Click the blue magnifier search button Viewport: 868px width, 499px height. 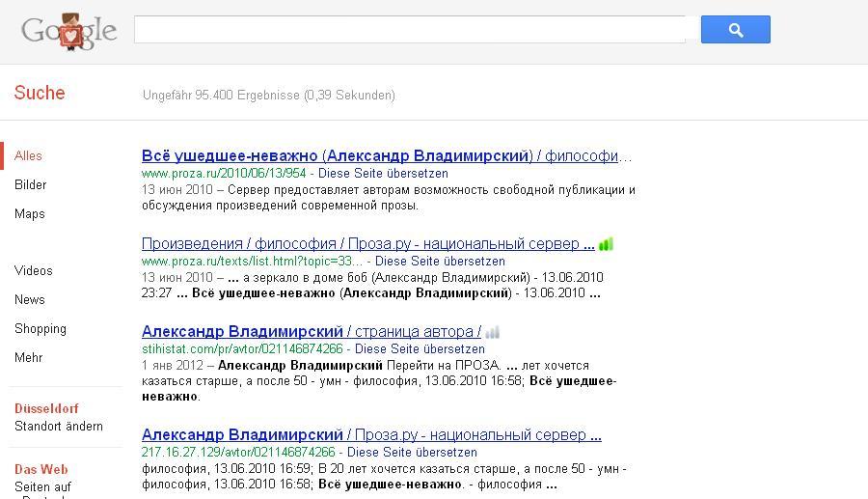pyautogui.click(x=735, y=29)
